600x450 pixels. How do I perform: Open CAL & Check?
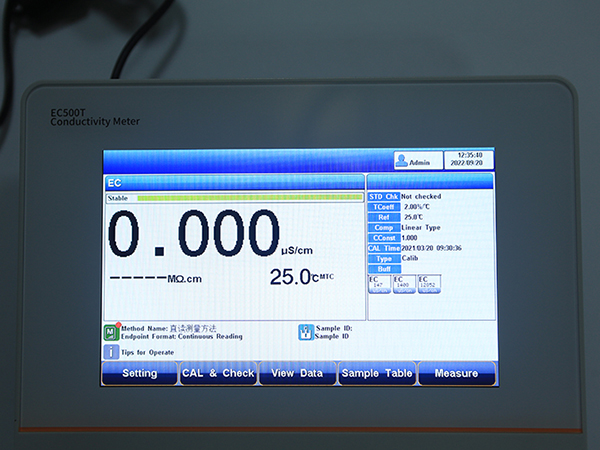pos(218,373)
